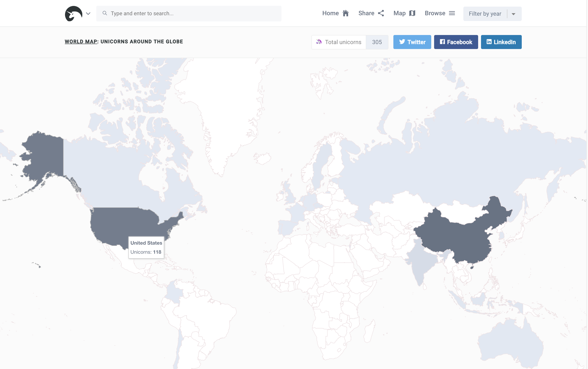Click the unicorn logo icon
Screen dimensions: 588x369
(73, 14)
